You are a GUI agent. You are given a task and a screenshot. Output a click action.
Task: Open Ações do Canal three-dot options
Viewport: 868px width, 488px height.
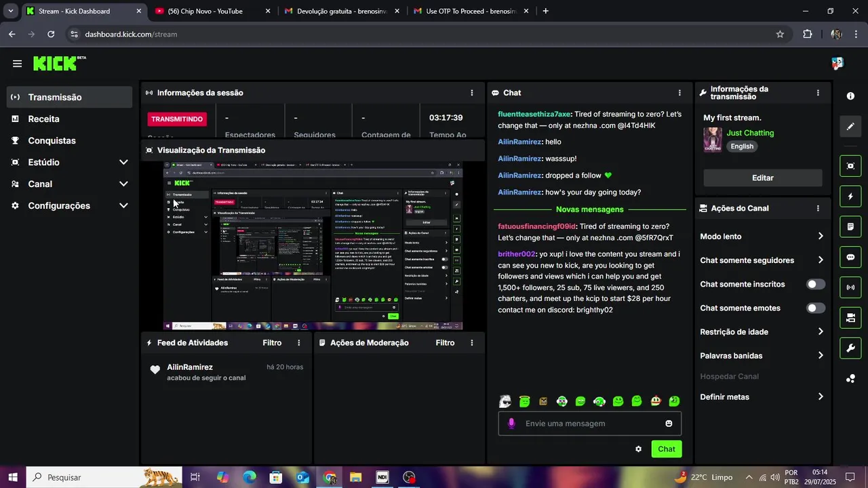click(x=818, y=209)
